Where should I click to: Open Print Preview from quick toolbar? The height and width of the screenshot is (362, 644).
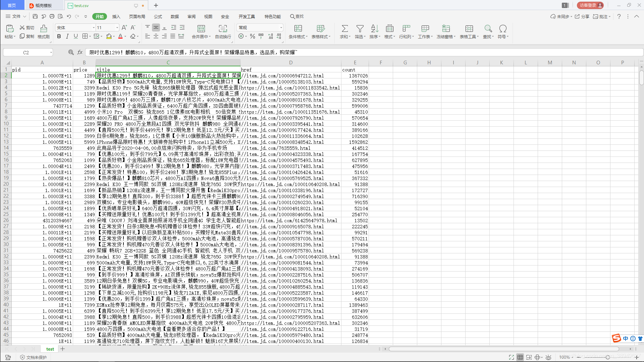60,16
